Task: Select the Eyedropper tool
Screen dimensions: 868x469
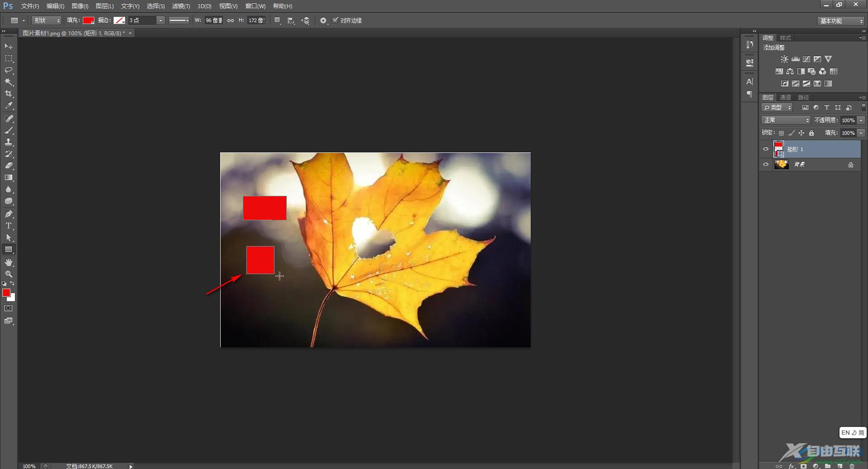Action: tap(9, 106)
